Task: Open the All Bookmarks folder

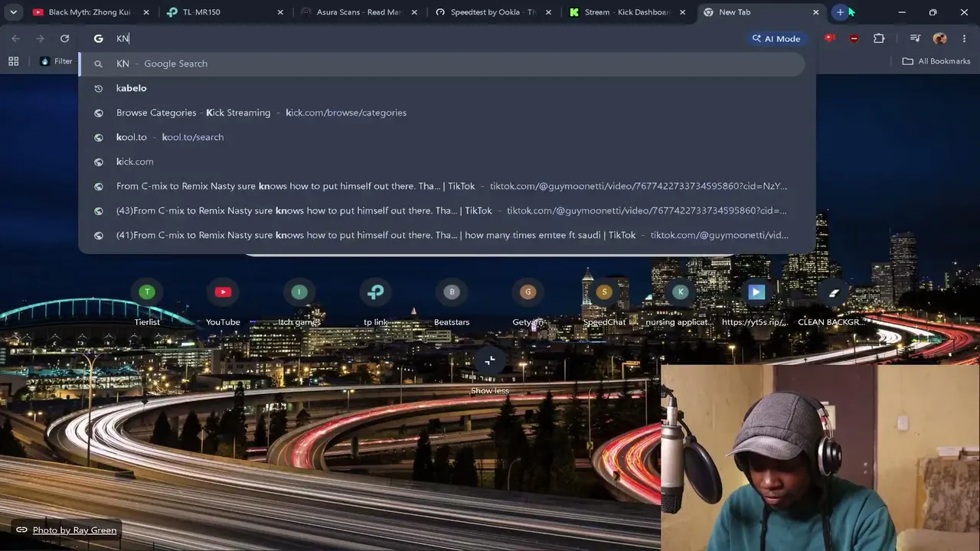Action: [x=936, y=61]
